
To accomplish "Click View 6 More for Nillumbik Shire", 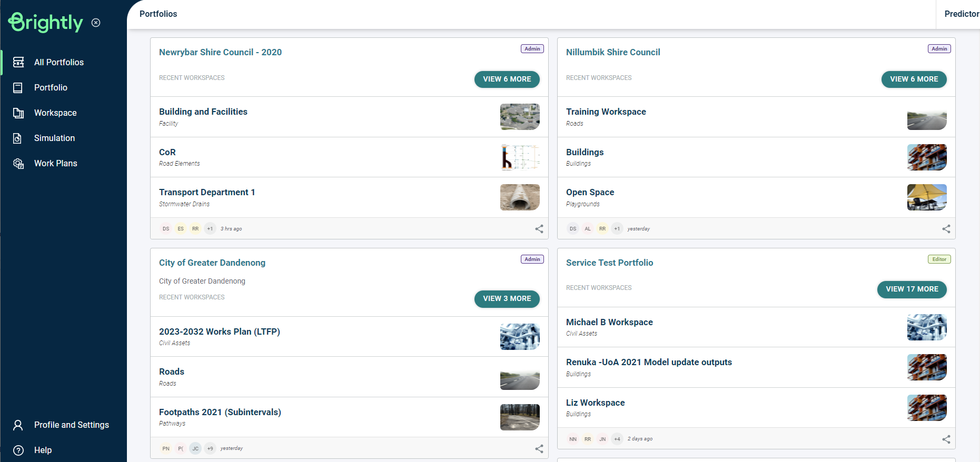I will [914, 79].
